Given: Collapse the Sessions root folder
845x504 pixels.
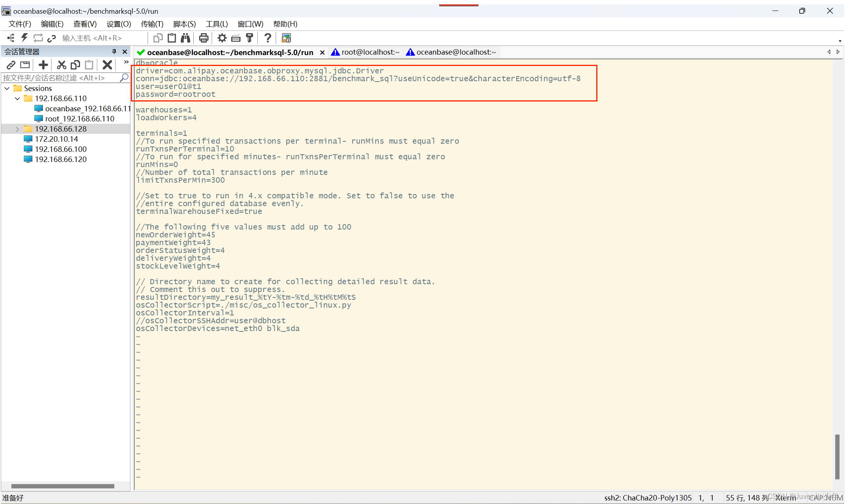Looking at the screenshot, I should pyautogui.click(x=7, y=88).
